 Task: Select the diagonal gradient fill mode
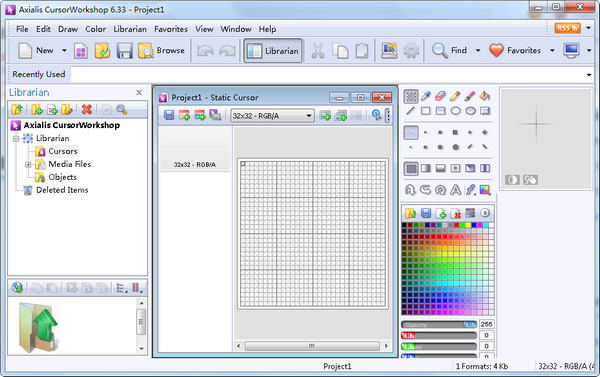[470, 168]
